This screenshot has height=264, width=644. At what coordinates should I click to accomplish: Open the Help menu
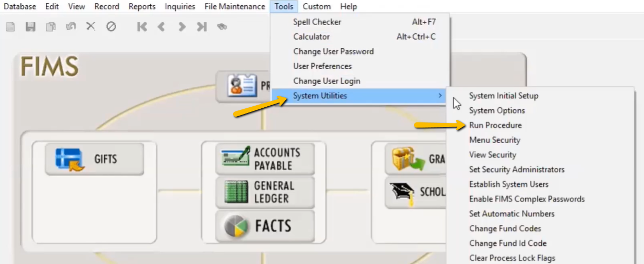coord(349,6)
